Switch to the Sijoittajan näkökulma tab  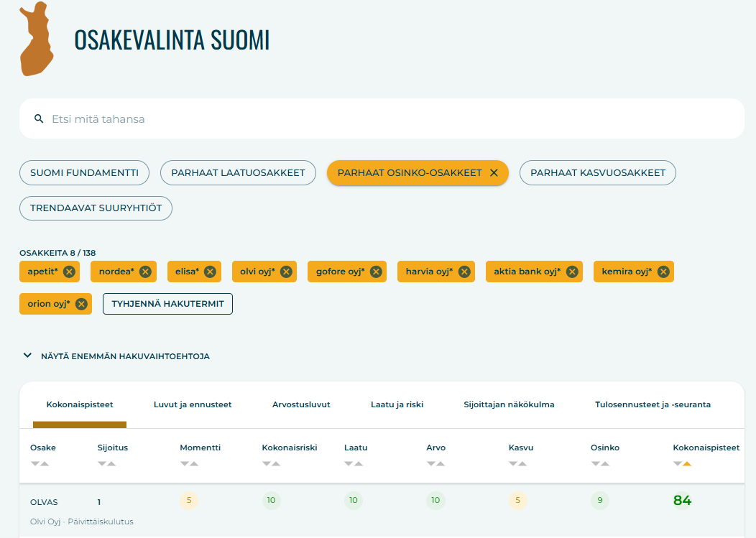[x=509, y=404]
